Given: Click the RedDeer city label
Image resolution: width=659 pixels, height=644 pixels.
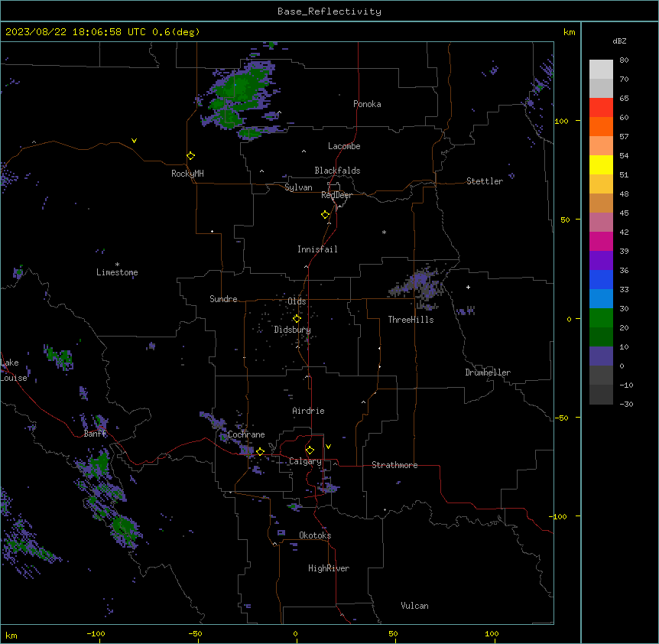Looking at the screenshot, I should pos(336,195).
